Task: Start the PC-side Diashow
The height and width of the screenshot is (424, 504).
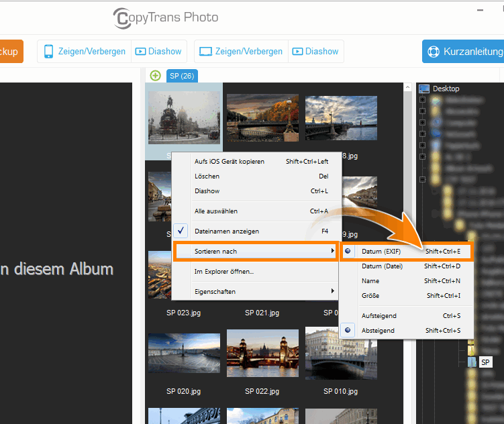Action: (x=315, y=52)
